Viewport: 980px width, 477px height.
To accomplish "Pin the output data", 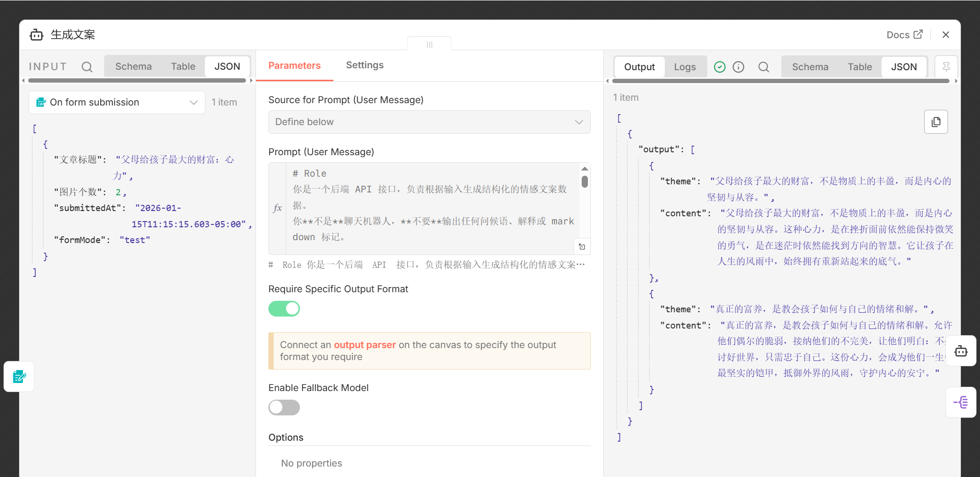I will (x=946, y=67).
